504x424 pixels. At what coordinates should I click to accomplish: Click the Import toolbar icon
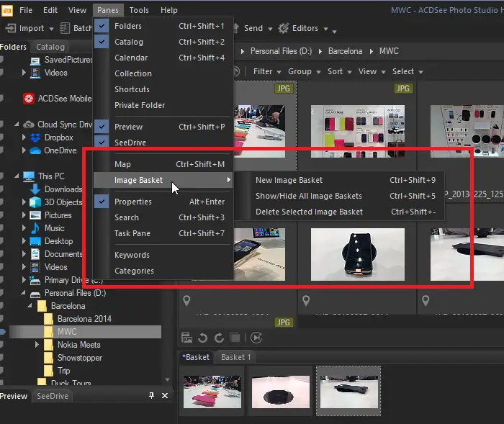coord(11,28)
